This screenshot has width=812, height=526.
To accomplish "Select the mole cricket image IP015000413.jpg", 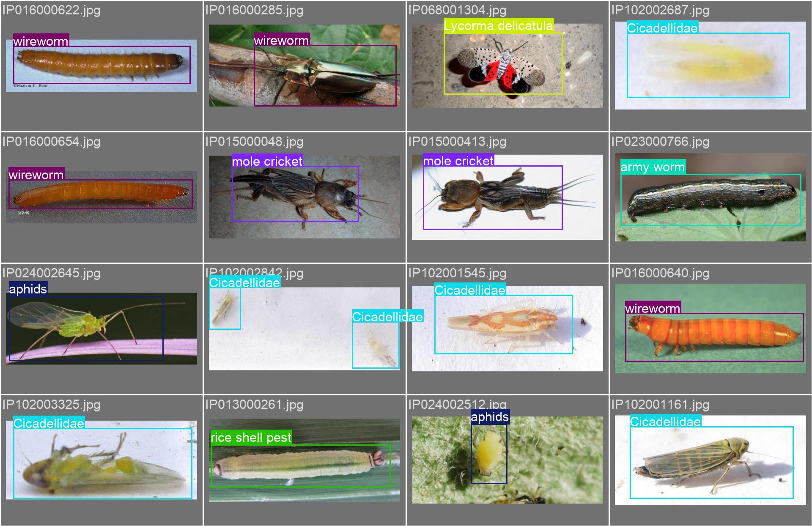I will 507,197.
